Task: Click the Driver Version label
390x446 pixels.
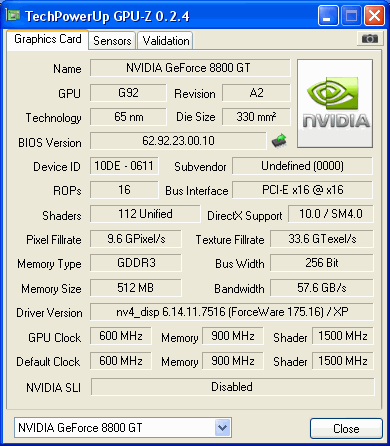Action: [x=49, y=313]
